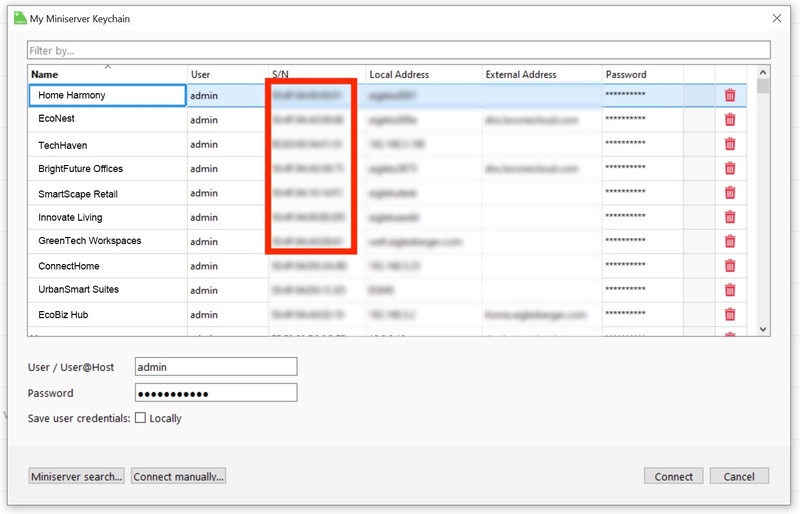Choose the Innovate Living entry
The image size is (800, 514).
pos(70,217)
